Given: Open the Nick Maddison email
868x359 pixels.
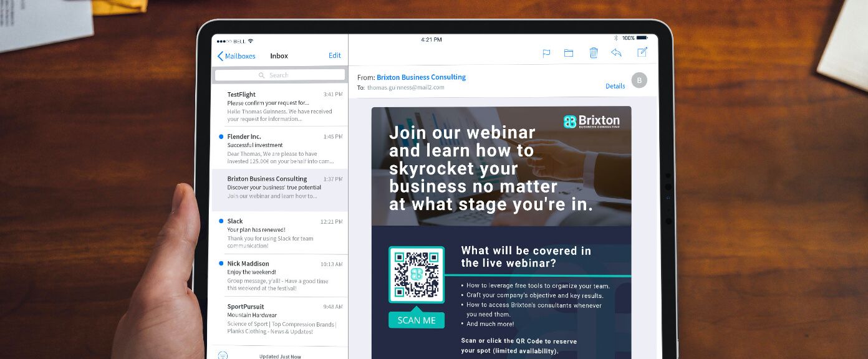Looking at the screenshot, I should 279,275.
